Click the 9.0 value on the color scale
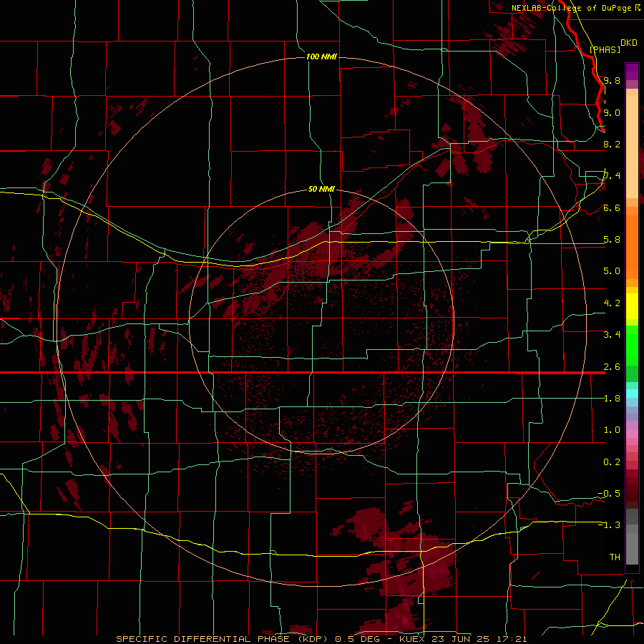 click(612, 112)
